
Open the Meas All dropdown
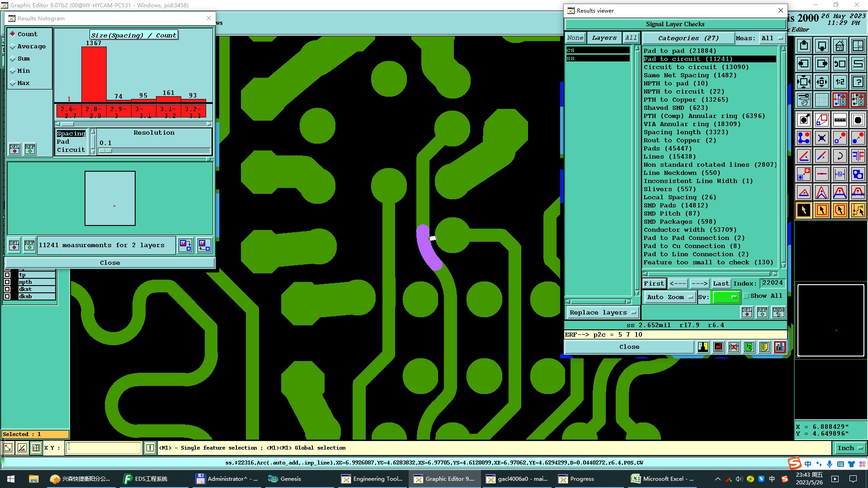pyautogui.click(x=772, y=38)
